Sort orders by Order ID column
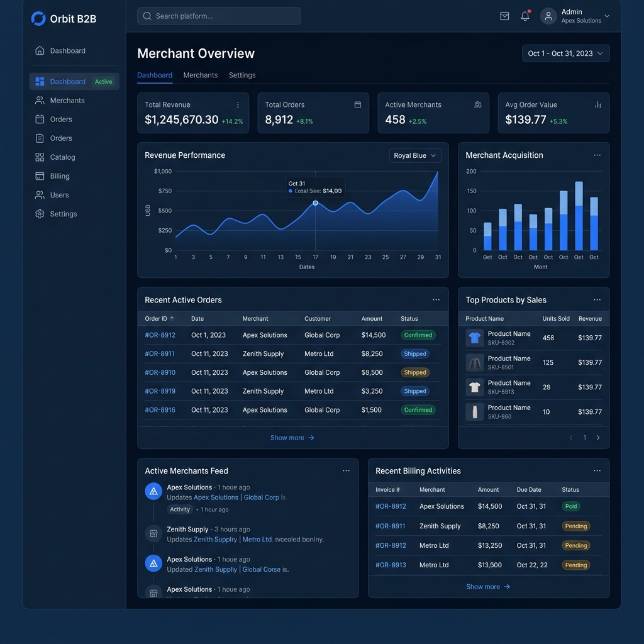Viewport: 644px width, 644px height. (x=159, y=319)
